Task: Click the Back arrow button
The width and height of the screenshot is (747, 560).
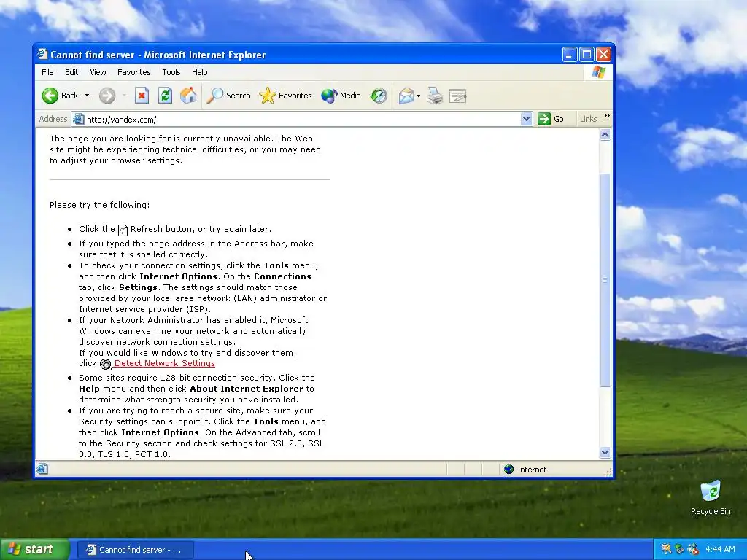Action: point(60,96)
